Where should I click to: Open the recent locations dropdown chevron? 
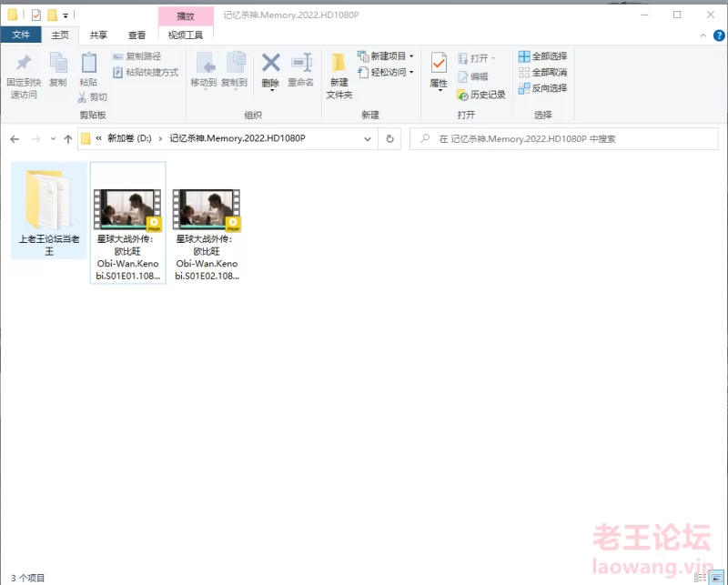point(53,139)
